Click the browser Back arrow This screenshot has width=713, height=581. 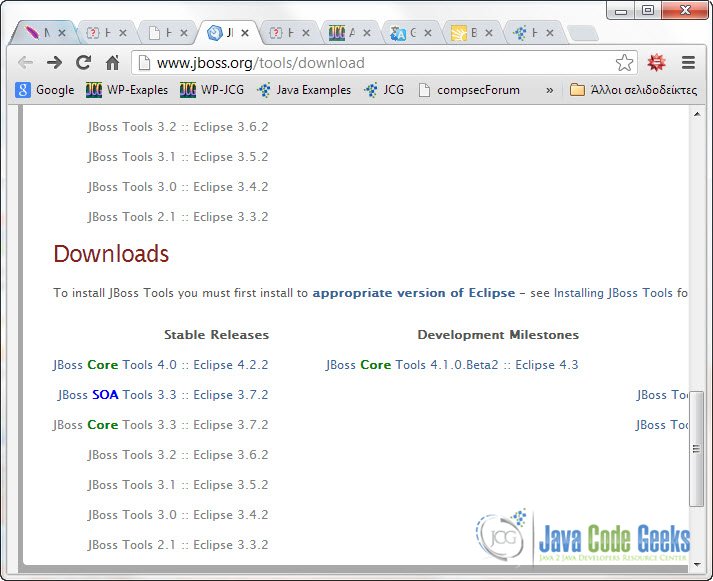click(25, 63)
